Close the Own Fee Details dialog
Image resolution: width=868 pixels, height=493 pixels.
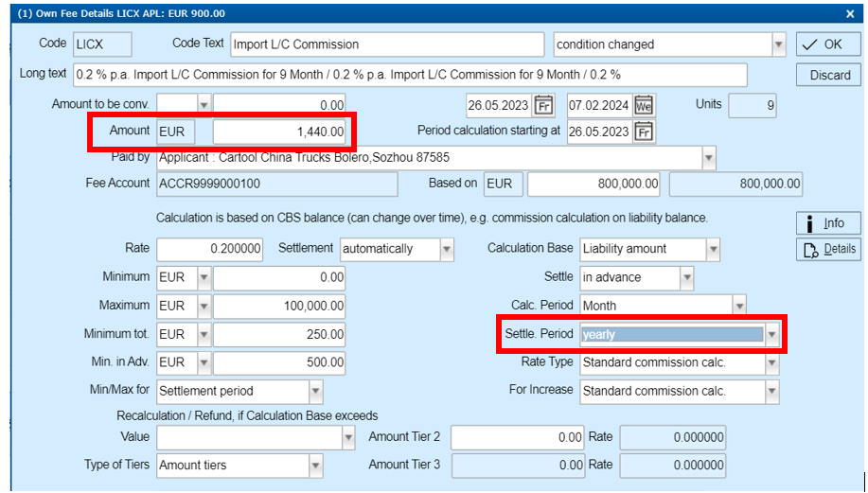pos(850,14)
